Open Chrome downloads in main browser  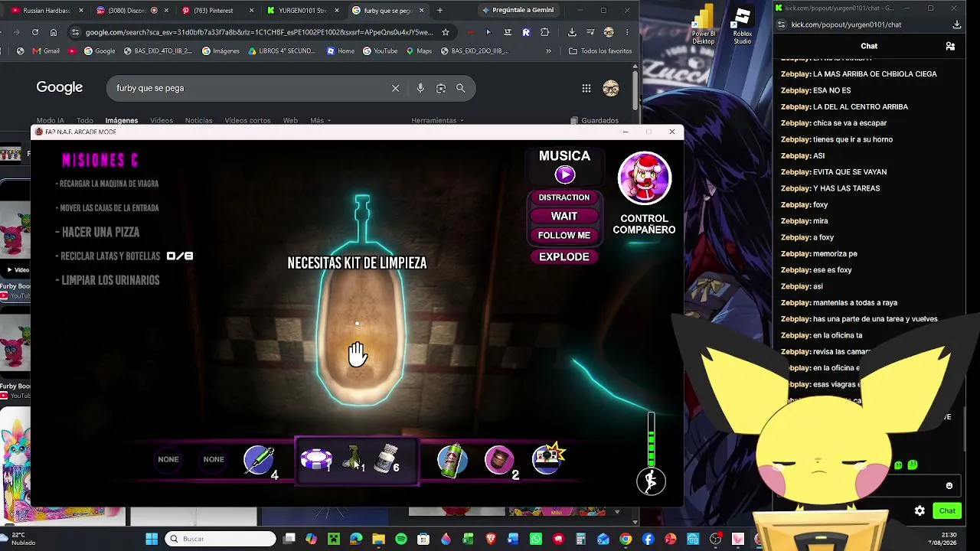tap(572, 32)
